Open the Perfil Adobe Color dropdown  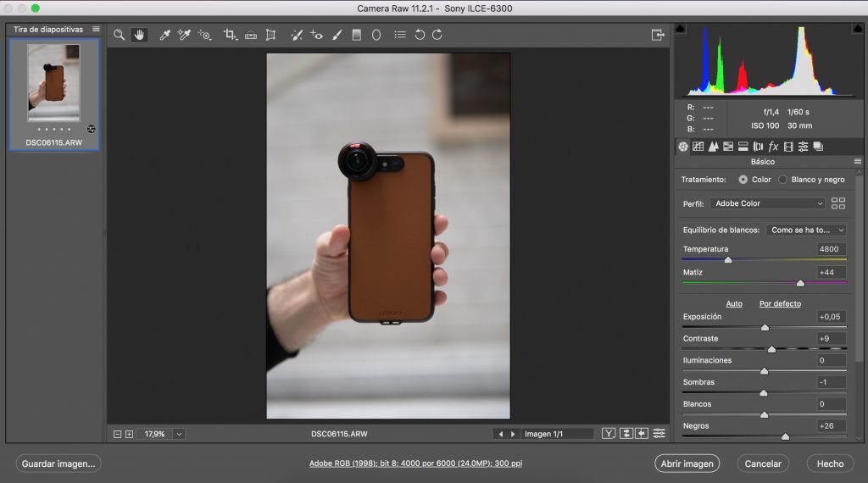[767, 203]
